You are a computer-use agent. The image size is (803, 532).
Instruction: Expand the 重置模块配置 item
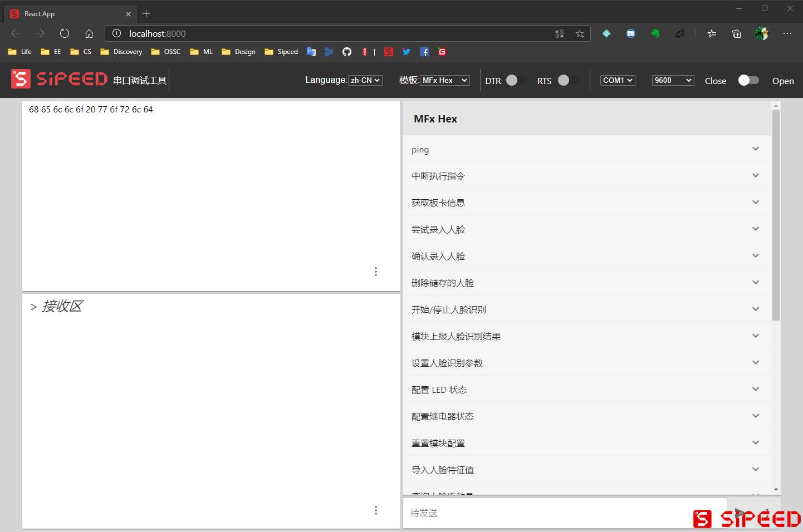tap(587, 443)
